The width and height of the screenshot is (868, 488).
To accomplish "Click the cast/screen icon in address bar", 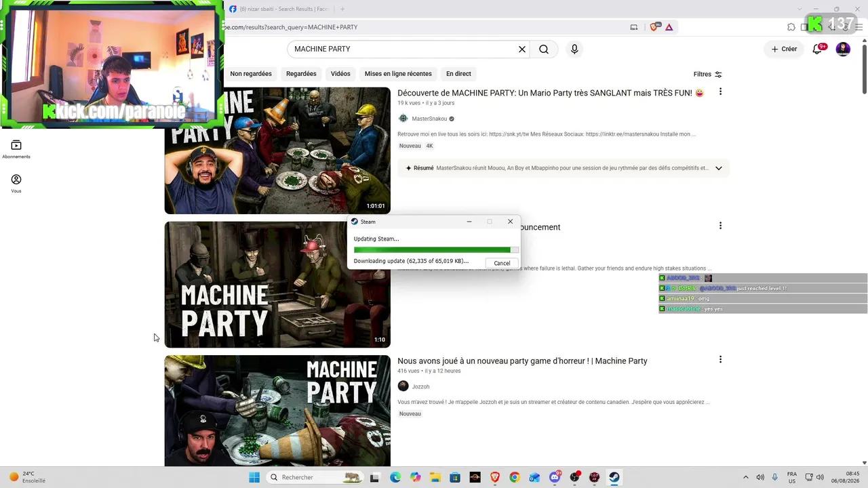I will [x=634, y=27].
